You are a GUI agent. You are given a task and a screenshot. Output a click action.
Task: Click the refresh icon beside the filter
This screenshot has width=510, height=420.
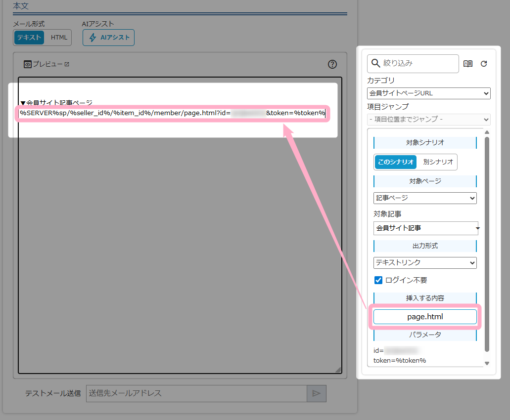coord(484,64)
